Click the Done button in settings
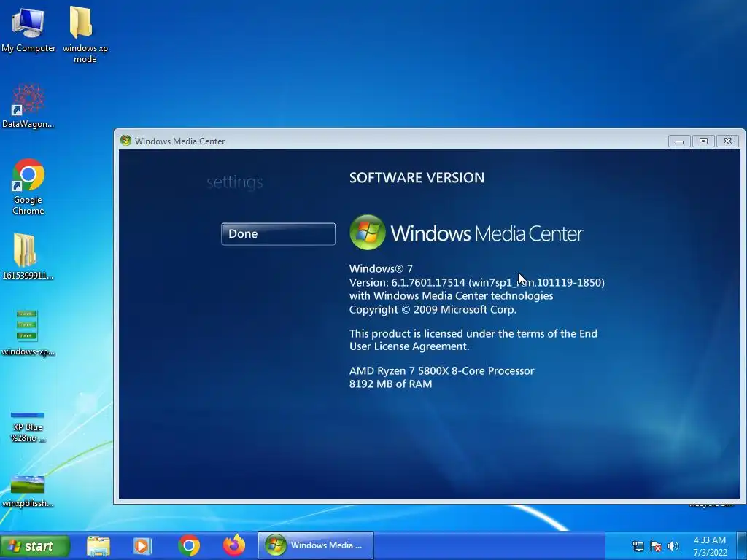This screenshot has height=560, width=747. click(278, 234)
